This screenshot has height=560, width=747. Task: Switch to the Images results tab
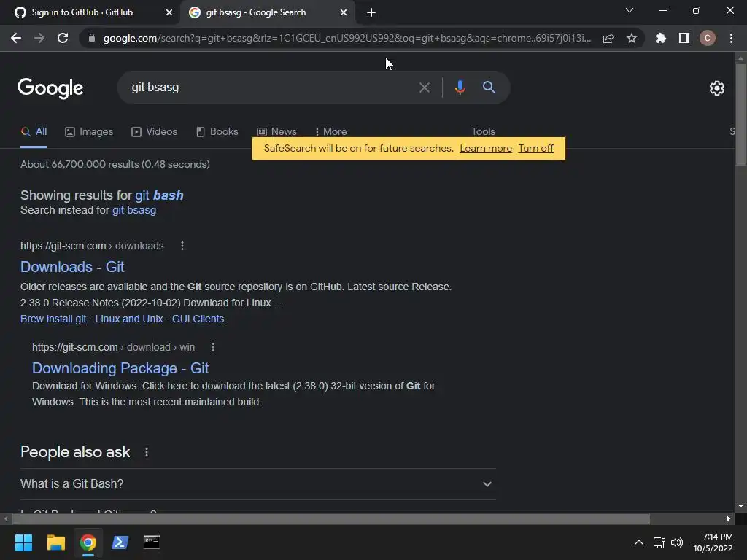click(89, 131)
